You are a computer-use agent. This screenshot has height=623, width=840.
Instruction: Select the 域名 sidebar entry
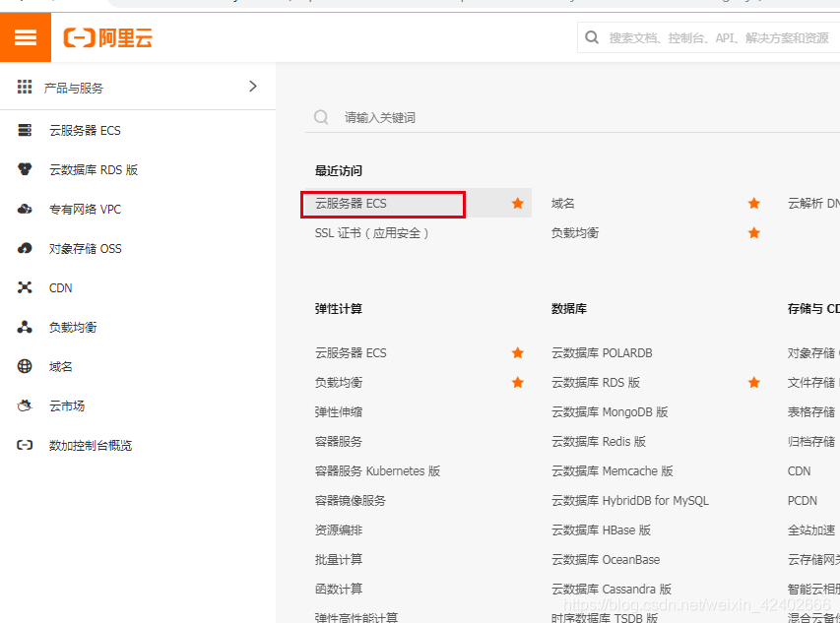65,366
